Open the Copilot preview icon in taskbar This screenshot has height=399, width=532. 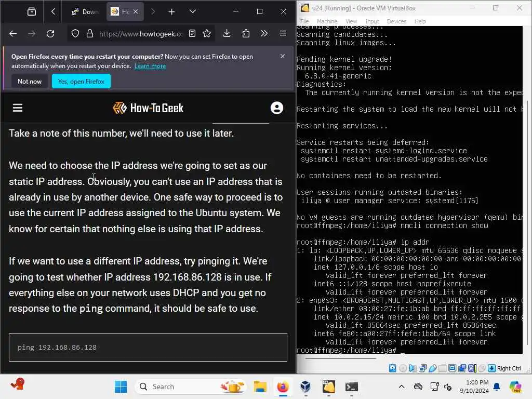(515, 387)
